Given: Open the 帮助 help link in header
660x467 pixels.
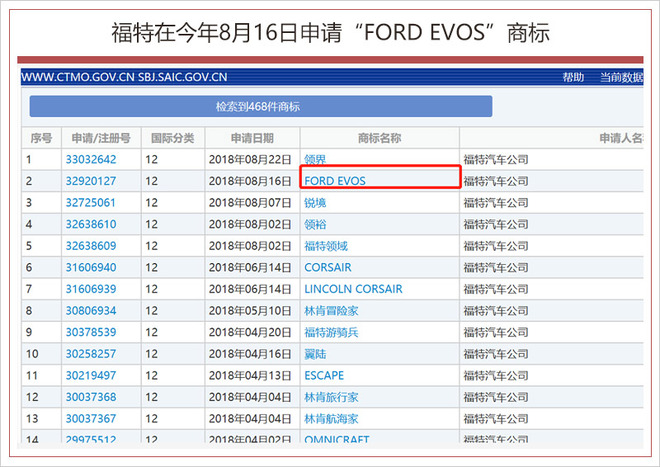Looking at the screenshot, I should click(x=573, y=77).
